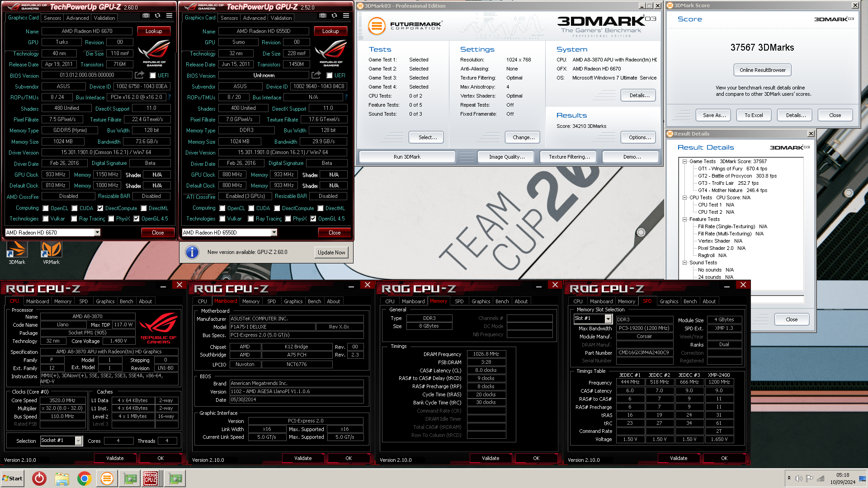Collapse Feature Tests node in Result Details
The image size is (868, 488).
click(685, 219)
